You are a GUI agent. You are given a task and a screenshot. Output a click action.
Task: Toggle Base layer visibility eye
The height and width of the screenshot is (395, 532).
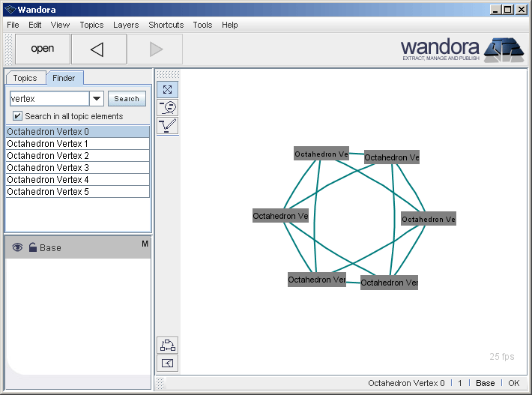pos(17,247)
